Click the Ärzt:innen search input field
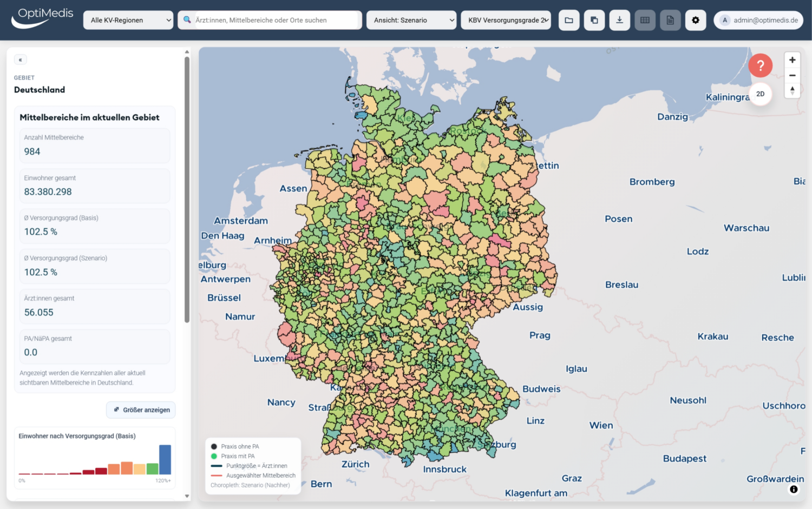The height and width of the screenshot is (509, 812). 270,20
